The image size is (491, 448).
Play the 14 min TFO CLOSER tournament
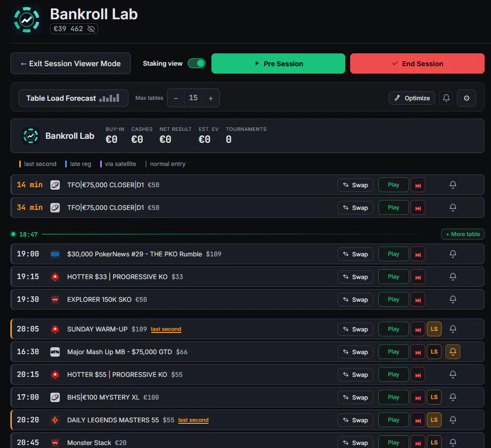(393, 185)
